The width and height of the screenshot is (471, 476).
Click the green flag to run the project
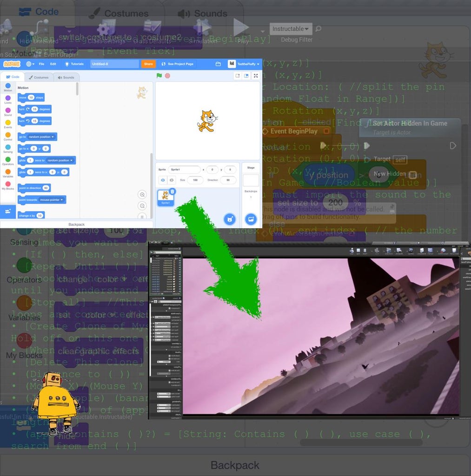(159, 75)
